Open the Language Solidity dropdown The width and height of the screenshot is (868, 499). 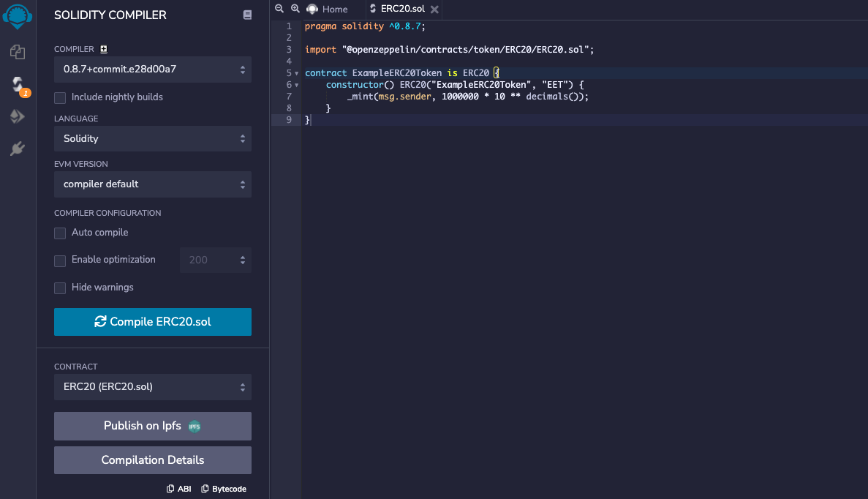[x=153, y=138]
